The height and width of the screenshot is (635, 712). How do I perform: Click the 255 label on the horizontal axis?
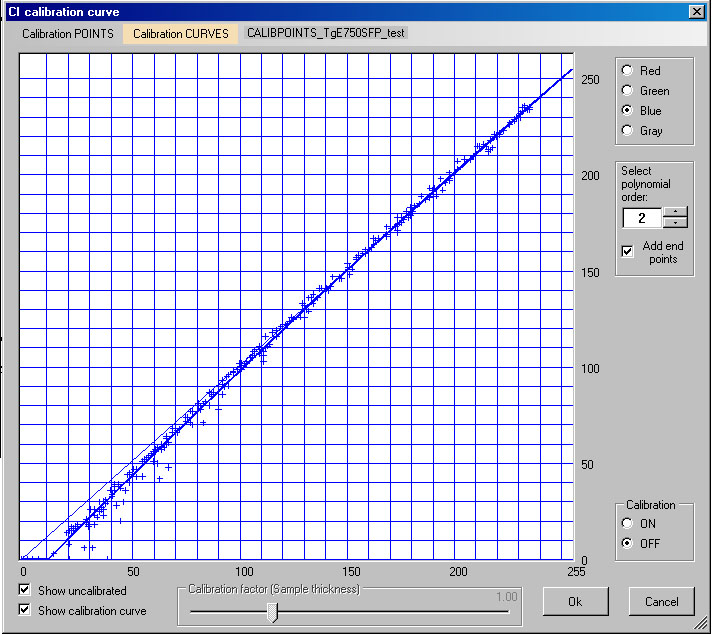(576, 571)
